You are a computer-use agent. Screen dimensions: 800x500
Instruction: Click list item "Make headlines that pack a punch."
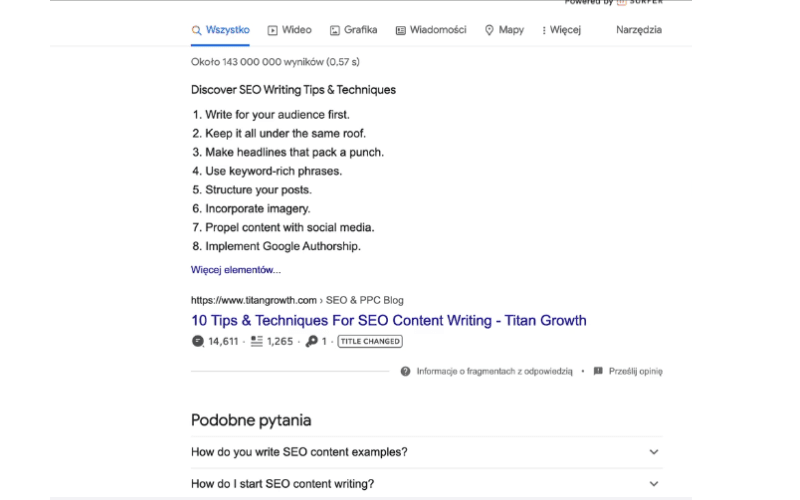[x=294, y=153]
